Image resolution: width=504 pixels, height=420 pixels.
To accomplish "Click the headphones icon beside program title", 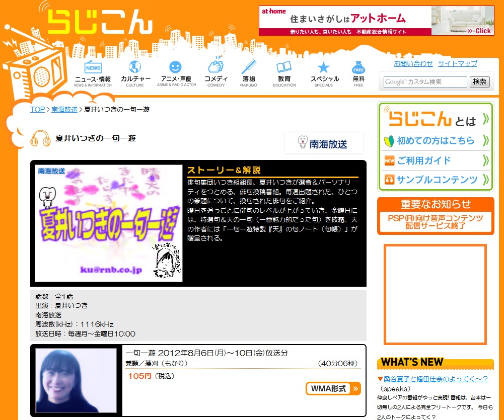I will click(x=40, y=138).
